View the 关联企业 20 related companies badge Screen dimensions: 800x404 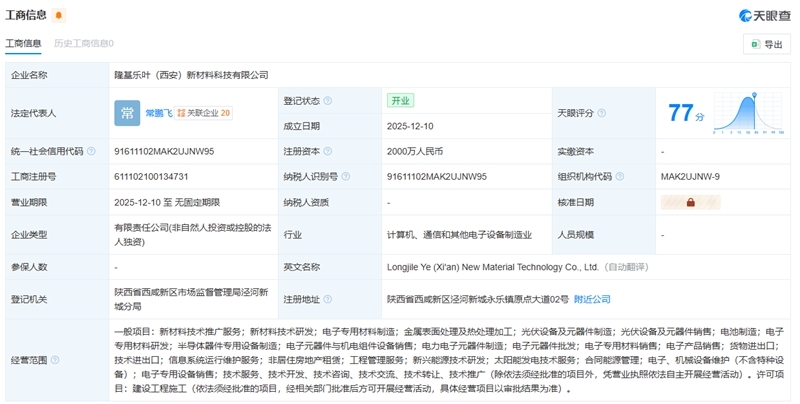click(204, 113)
